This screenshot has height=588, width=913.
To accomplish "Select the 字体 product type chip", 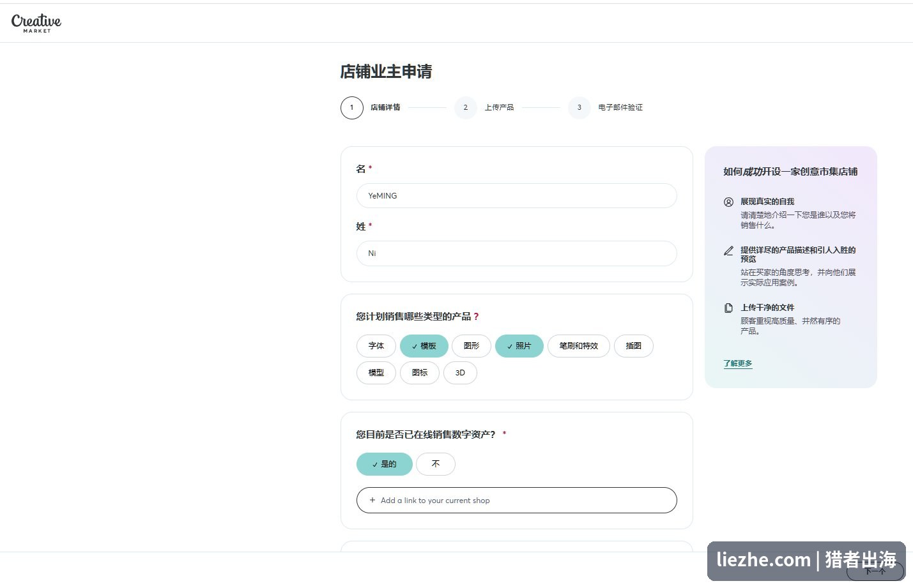I will (376, 346).
